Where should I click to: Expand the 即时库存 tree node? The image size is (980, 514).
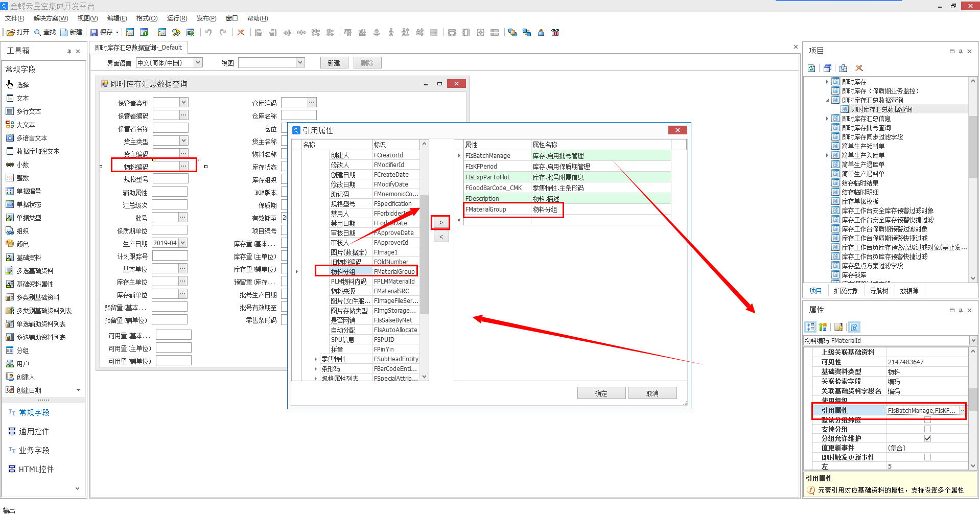click(827, 82)
